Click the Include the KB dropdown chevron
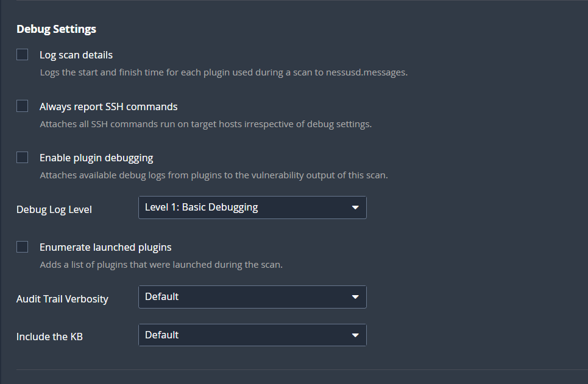The image size is (588, 384). 355,335
